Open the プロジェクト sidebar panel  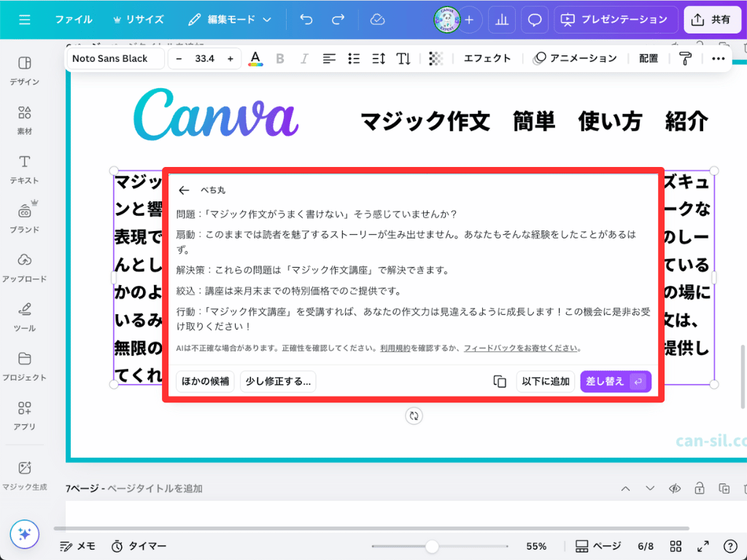(x=24, y=367)
